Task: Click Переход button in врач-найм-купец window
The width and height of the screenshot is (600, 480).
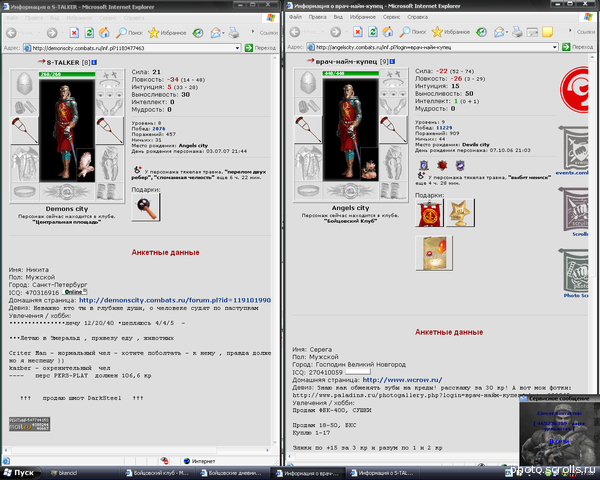Action: (x=577, y=47)
